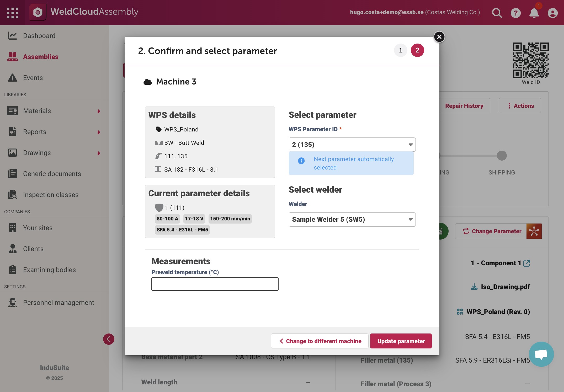Click the Materials library icon
The image size is (564, 392).
12,111
